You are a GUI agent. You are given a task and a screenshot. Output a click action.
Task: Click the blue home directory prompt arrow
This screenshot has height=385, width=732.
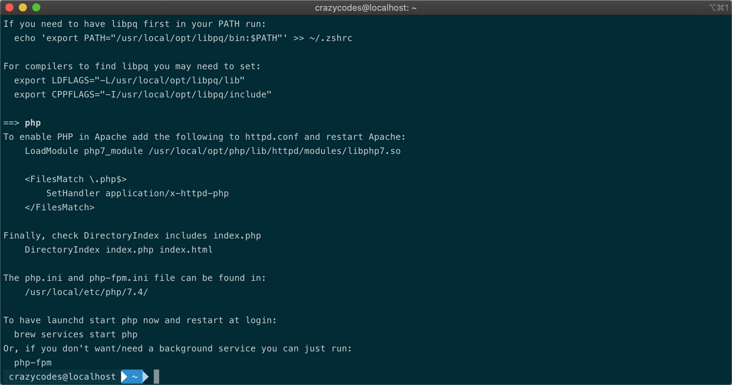[134, 377]
